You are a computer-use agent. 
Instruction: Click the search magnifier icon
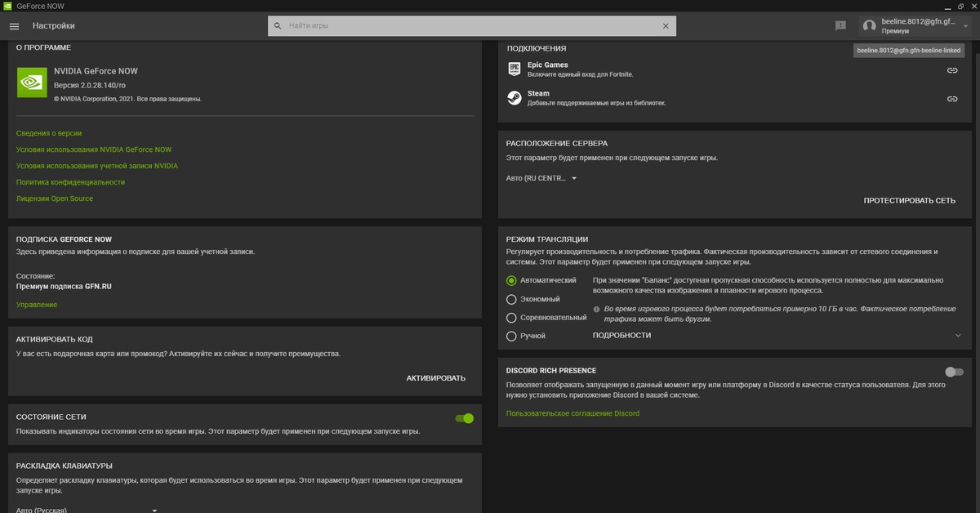tap(277, 26)
